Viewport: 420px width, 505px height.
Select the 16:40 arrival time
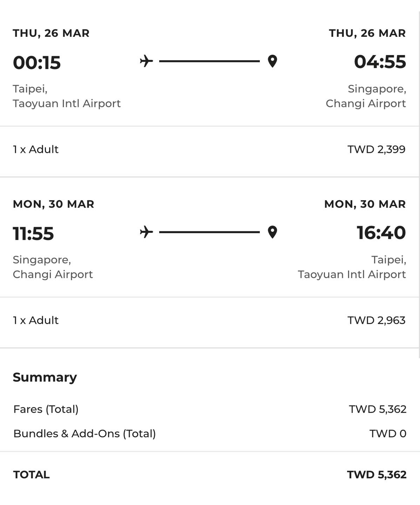pos(381,233)
